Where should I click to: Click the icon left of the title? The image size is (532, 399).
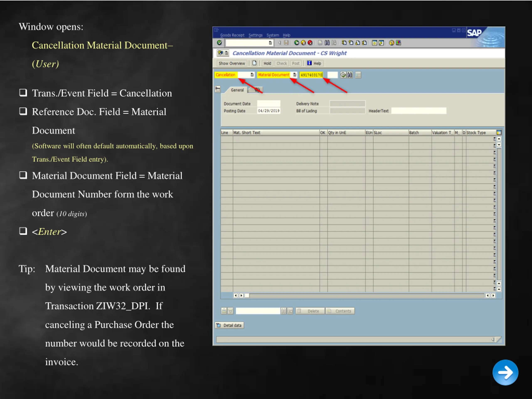(x=220, y=53)
